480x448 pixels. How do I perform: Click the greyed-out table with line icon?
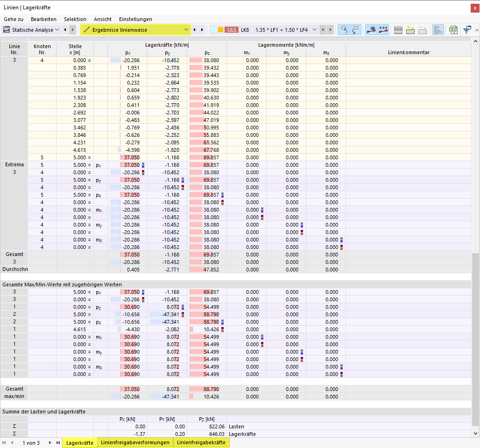[x=423, y=30]
